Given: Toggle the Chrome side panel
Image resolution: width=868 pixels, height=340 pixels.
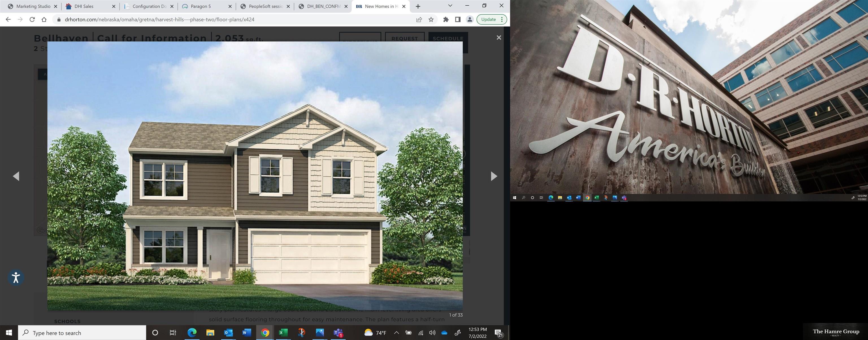Looking at the screenshot, I should tap(457, 20).
